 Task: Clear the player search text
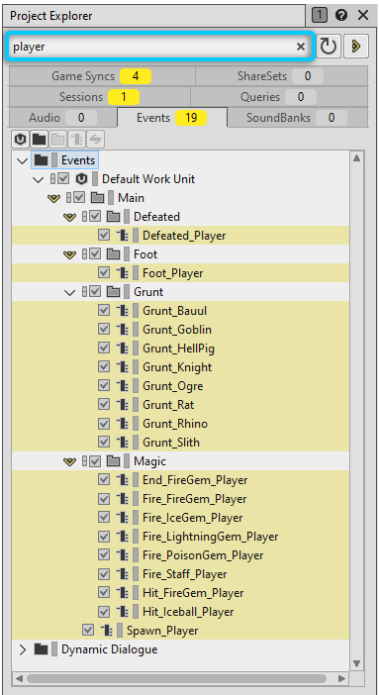(x=301, y=47)
